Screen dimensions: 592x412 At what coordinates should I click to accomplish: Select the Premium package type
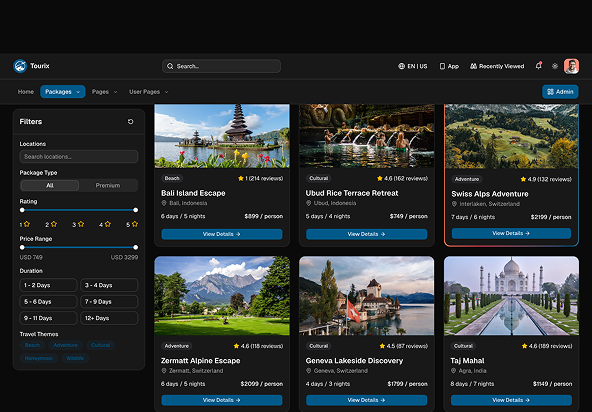(x=108, y=185)
